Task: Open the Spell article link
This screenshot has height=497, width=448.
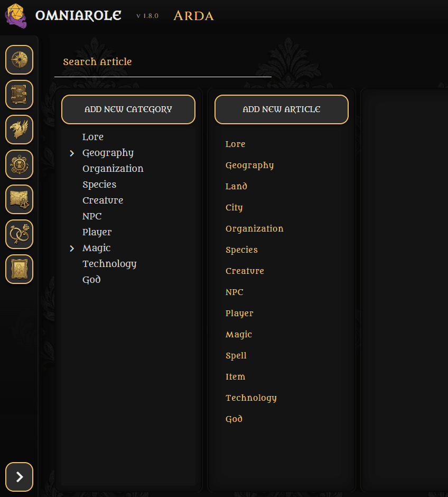Action: coord(236,356)
